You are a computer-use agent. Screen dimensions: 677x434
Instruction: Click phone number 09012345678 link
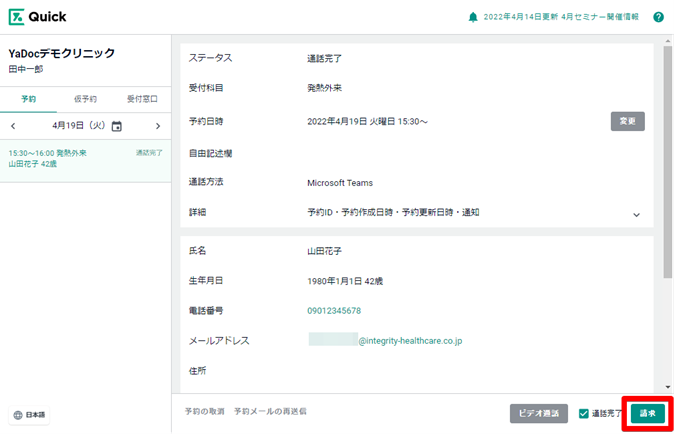click(x=334, y=311)
